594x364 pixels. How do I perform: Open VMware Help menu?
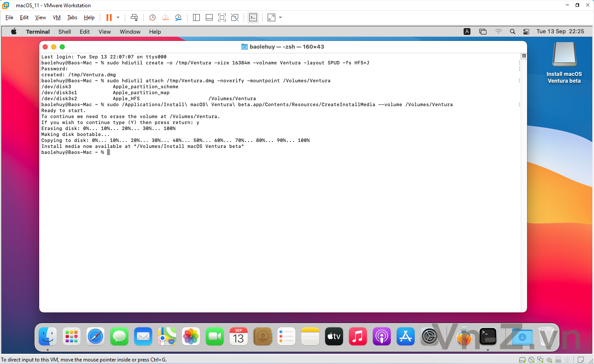point(89,17)
